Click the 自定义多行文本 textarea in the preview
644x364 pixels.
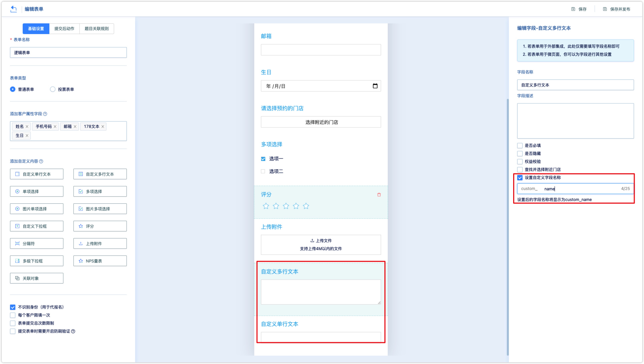(x=321, y=292)
